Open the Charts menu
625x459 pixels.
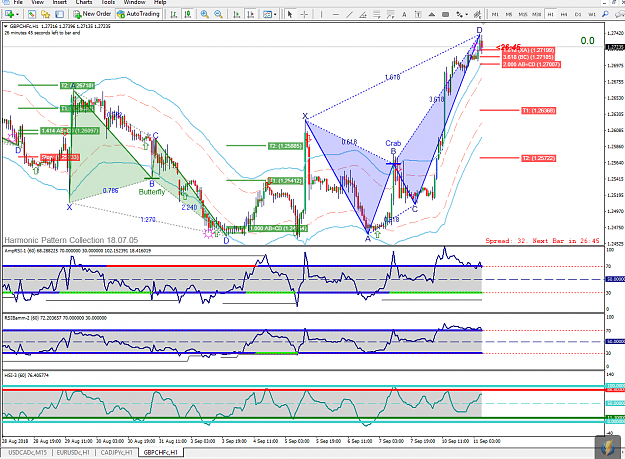coord(84,2)
